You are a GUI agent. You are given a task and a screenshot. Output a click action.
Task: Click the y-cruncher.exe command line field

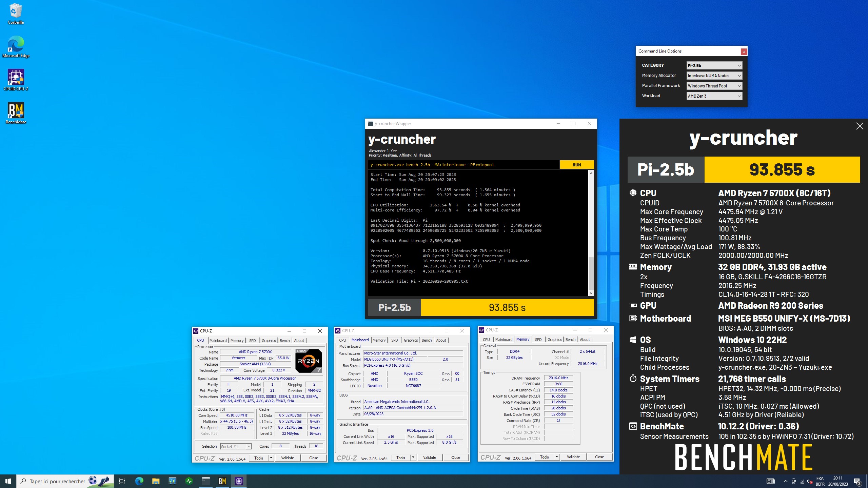click(x=463, y=165)
